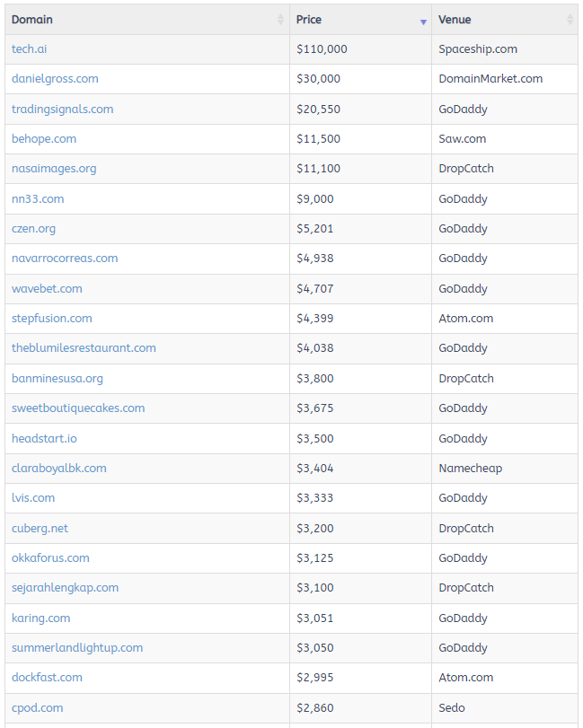Sort table by Venue header
583x728 pixels.
click(x=455, y=20)
